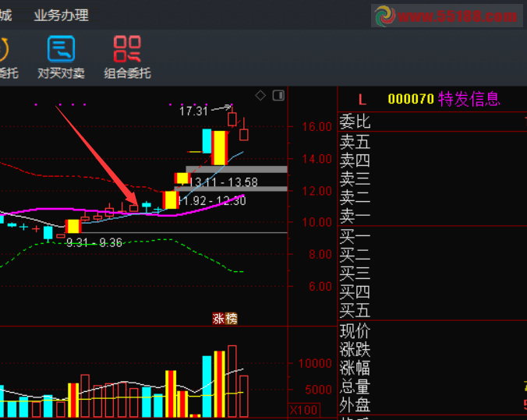Screen dimensions: 527x420
Task: Click the 涨榜 marker on chart
Action: tap(225, 318)
